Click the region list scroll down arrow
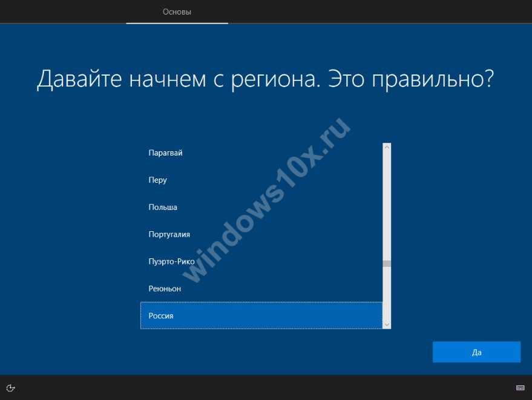532x400 pixels. [387, 325]
